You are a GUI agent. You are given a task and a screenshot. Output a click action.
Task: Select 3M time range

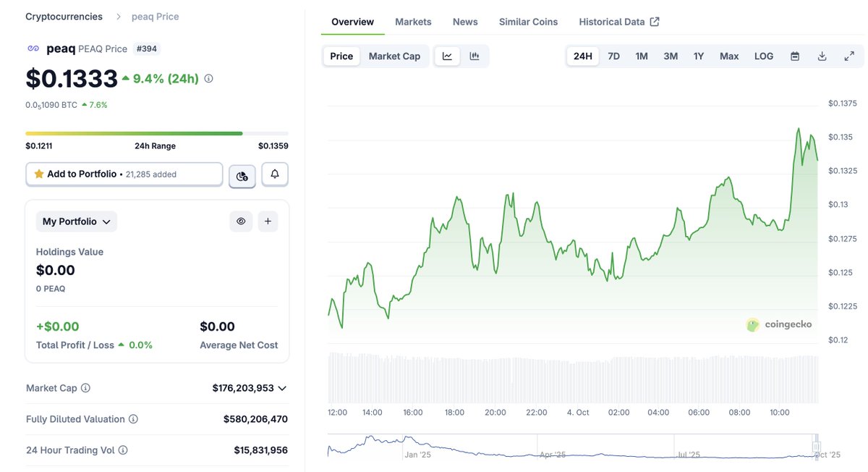671,56
